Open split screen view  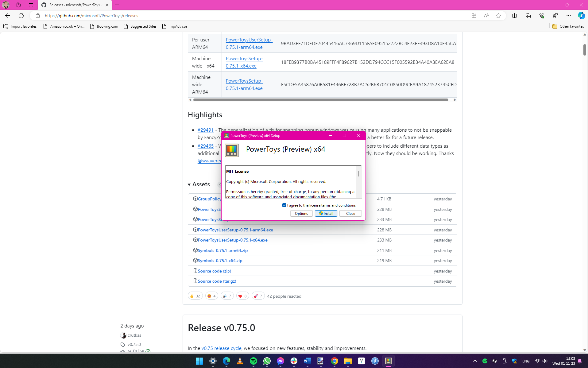(x=515, y=16)
